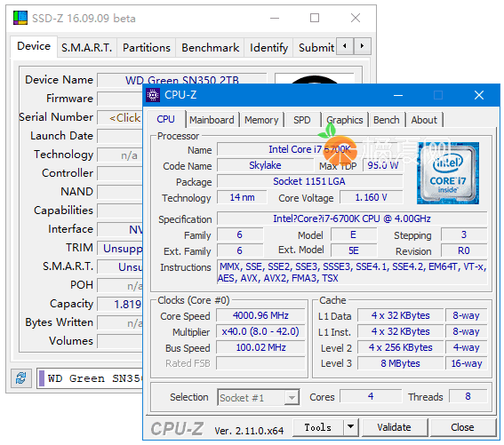Click the Intel Core i7 logo badge
The width and height of the screenshot is (504, 445).
[x=448, y=173]
